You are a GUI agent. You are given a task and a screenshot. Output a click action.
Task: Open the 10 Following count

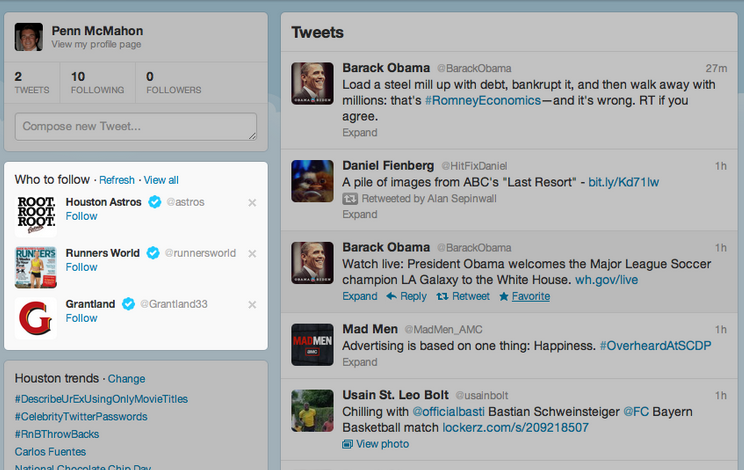(x=97, y=83)
